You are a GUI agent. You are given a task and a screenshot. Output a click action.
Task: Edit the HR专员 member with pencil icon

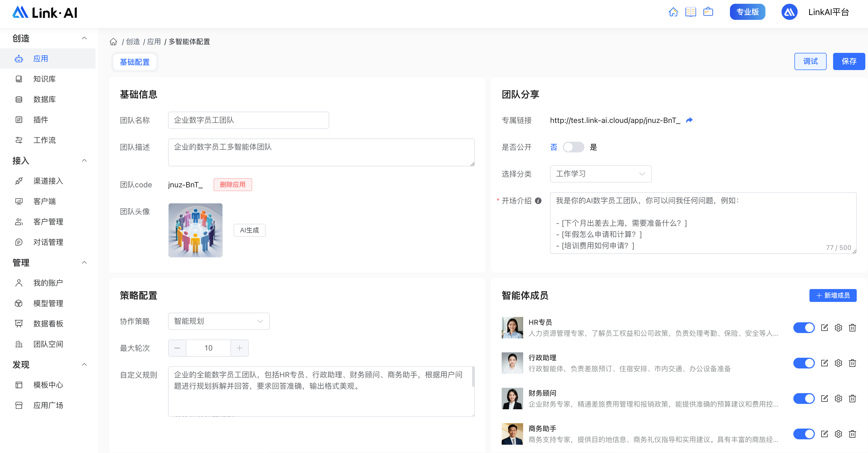pos(824,328)
